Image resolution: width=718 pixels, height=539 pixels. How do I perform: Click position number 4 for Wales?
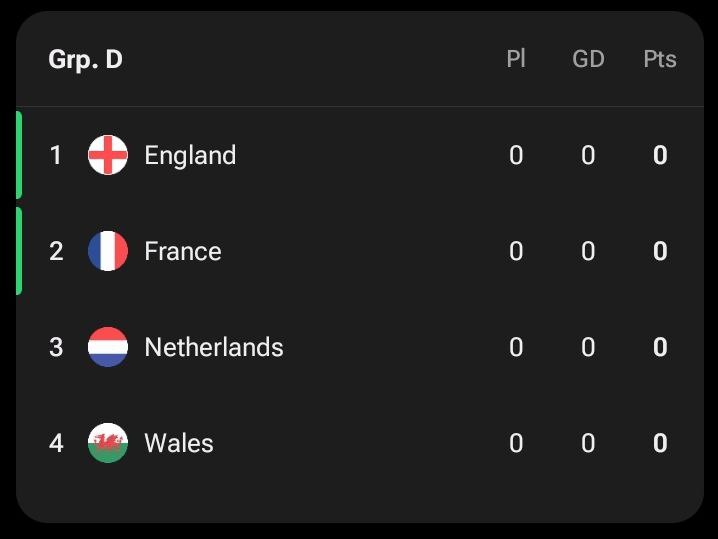pos(56,443)
